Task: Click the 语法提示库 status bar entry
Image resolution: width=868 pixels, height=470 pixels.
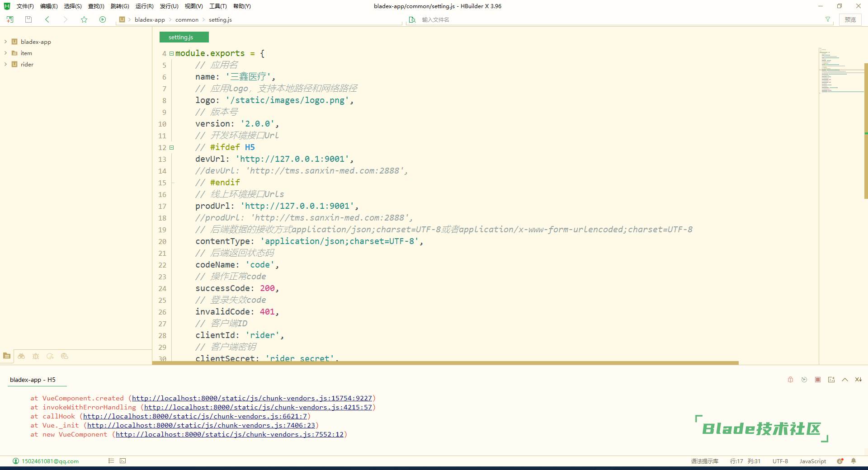Action: pyautogui.click(x=704, y=461)
